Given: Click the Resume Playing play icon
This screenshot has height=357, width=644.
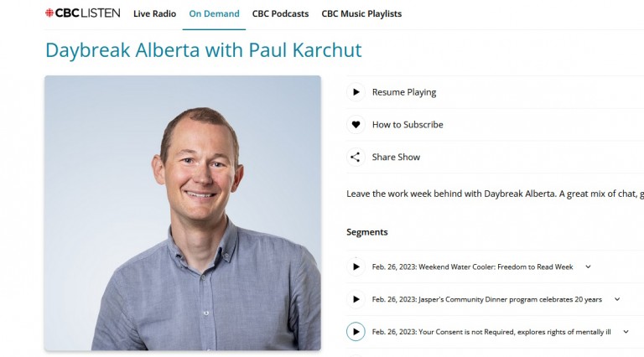Looking at the screenshot, I should [356, 92].
